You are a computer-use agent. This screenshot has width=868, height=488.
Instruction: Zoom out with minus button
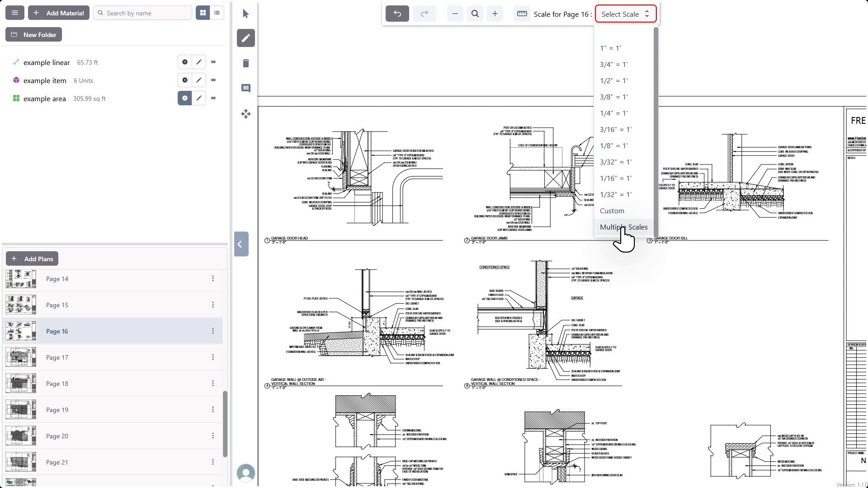click(x=455, y=14)
